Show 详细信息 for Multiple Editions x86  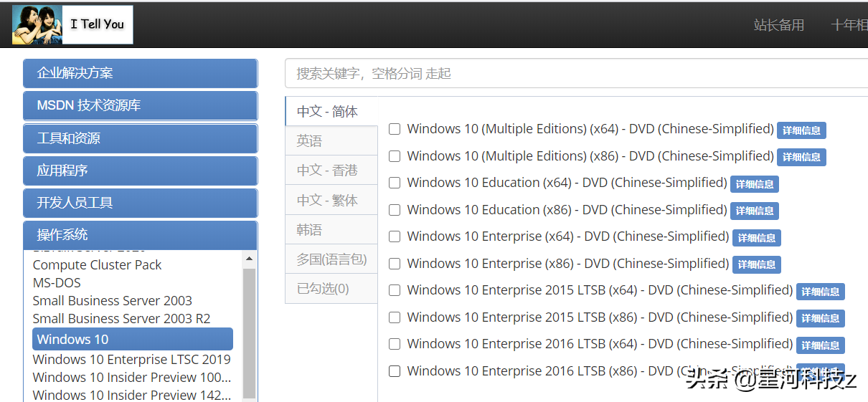click(801, 157)
